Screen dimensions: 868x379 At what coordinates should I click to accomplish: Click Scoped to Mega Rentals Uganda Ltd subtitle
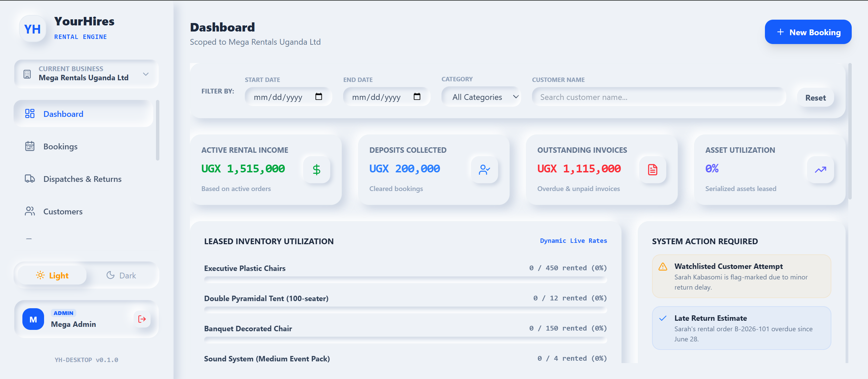255,42
